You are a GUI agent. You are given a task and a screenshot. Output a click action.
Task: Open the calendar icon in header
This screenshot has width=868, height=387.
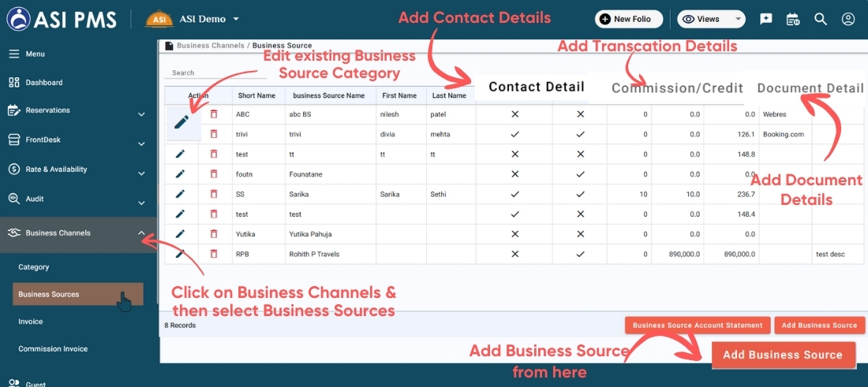pos(793,19)
